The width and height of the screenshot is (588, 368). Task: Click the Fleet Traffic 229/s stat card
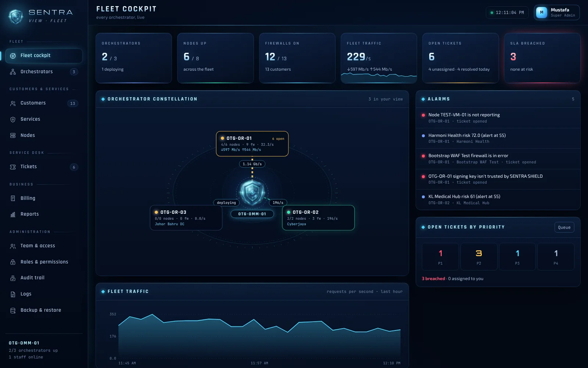point(379,58)
